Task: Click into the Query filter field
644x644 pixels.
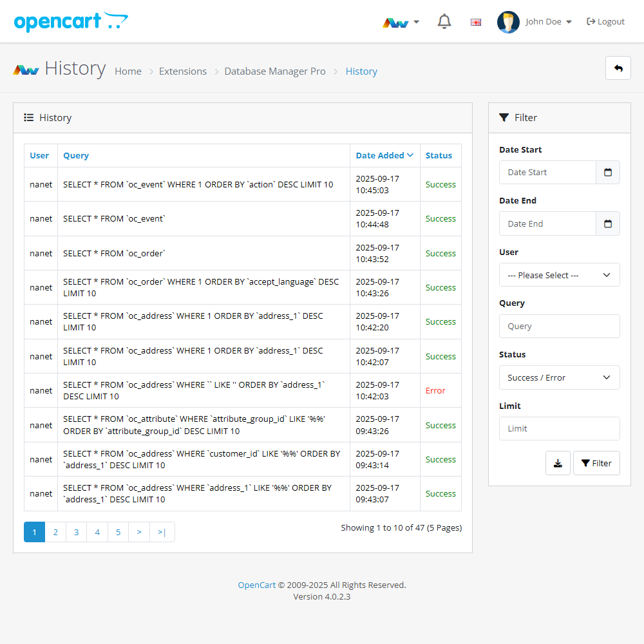Action: 559,327
